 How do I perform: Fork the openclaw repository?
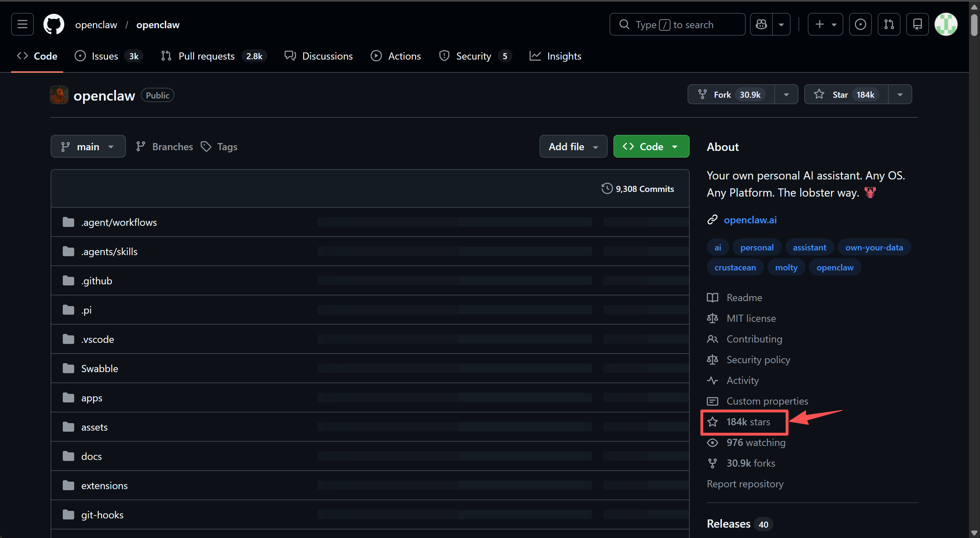coord(731,94)
